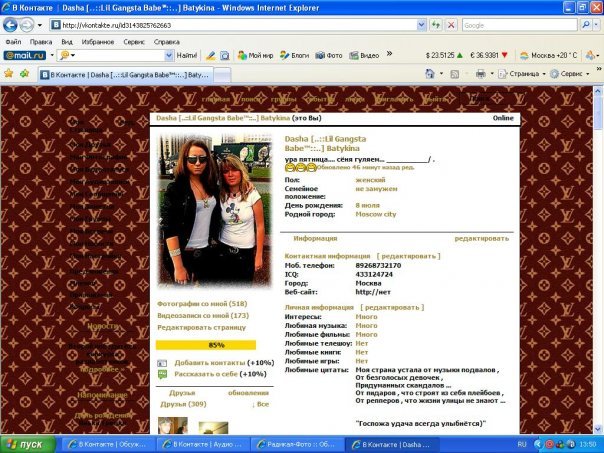The image size is (604, 453).
Task: Click the Добавить контакты card icon
Action: (162, 363)
